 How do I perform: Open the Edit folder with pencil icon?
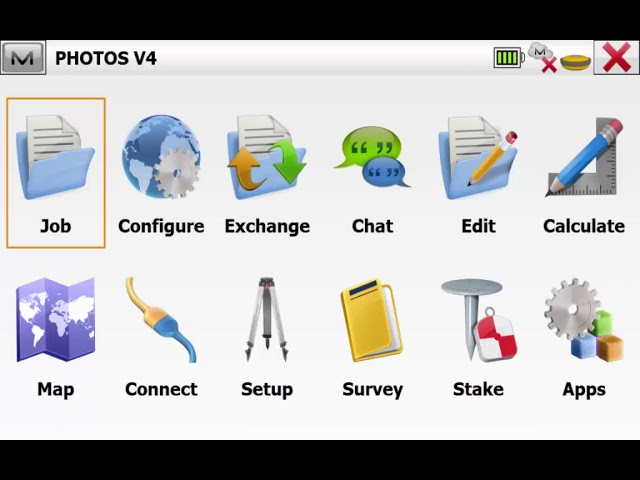(x=478, y=158)
